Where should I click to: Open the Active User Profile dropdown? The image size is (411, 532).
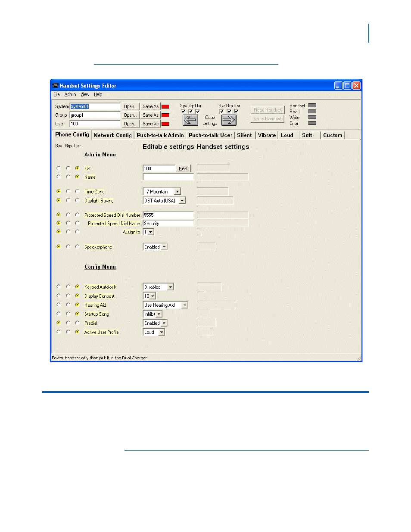(162, 332)
